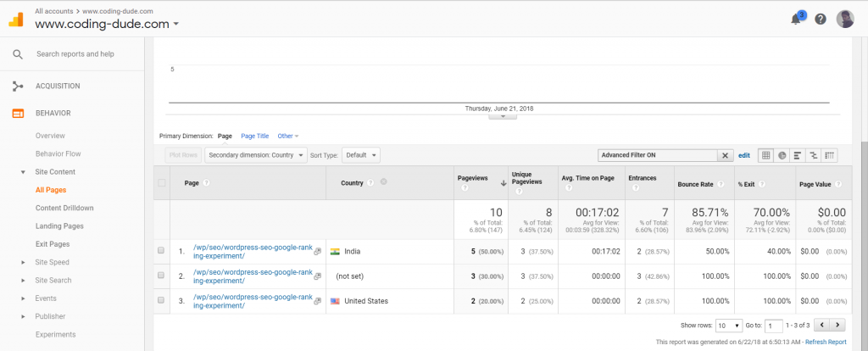868x351 pixels.
Task: Open United States row page in new window
Action: click(318, 301)
